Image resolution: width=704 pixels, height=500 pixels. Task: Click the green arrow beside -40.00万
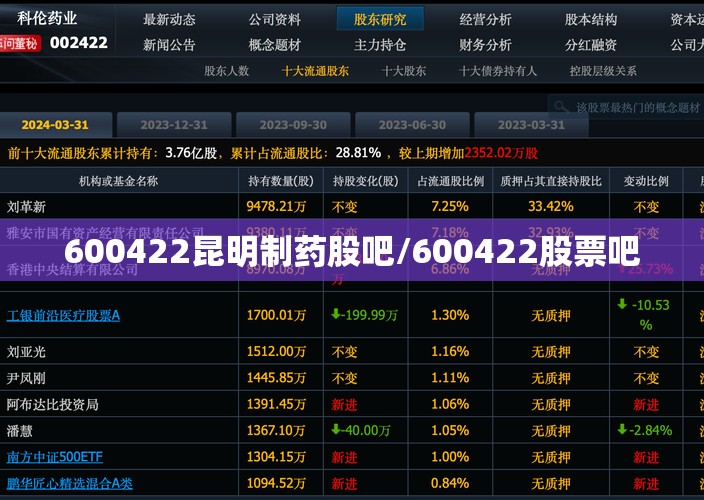point(335,430)
